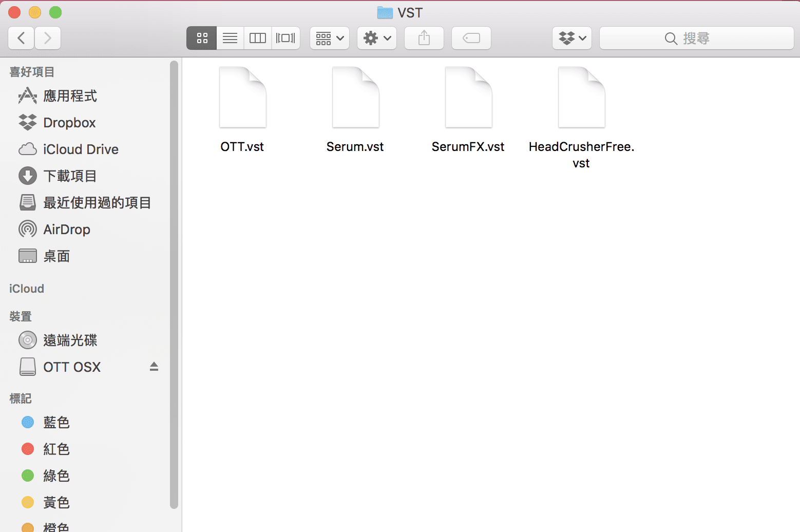The height and width of the screenshot is (532, 800).
Task: Click the Edit Tags toolbar button
Action: 471,38
